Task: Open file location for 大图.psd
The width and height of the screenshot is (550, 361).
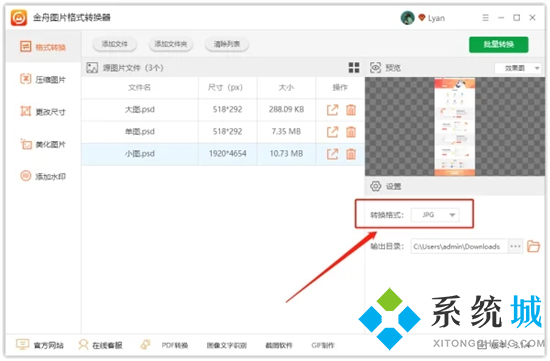Action: click(333, 110)
